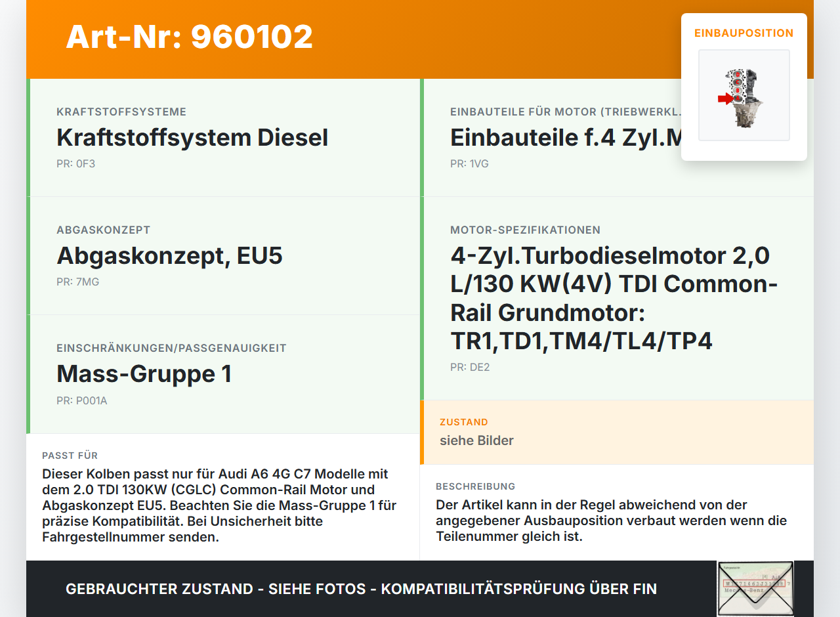Select the PR: 0F3 code

pos(75,163)
